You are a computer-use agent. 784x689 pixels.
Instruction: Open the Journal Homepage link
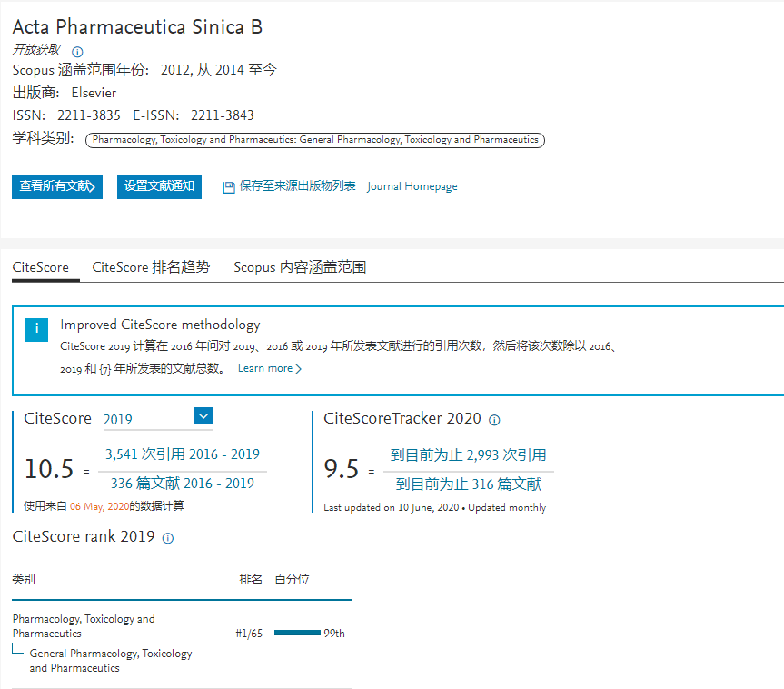click(x=412, y=186)
